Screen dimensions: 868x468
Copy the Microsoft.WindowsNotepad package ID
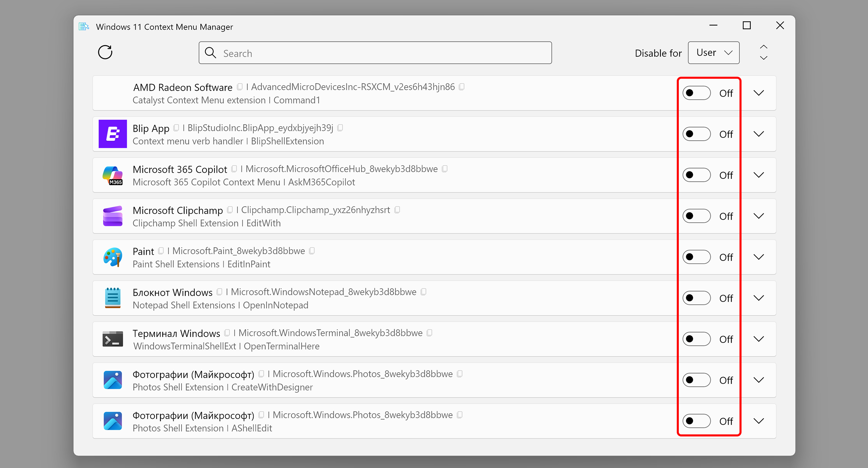(x=423, y=292)
